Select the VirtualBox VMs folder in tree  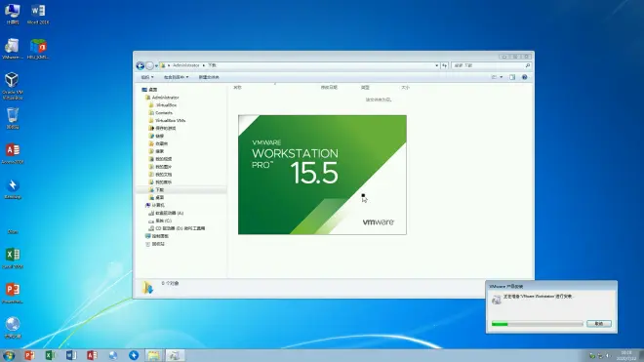pos(170,120)
